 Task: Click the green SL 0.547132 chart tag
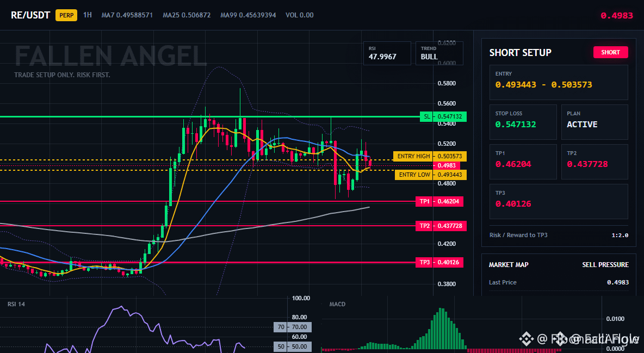(443, 116)
